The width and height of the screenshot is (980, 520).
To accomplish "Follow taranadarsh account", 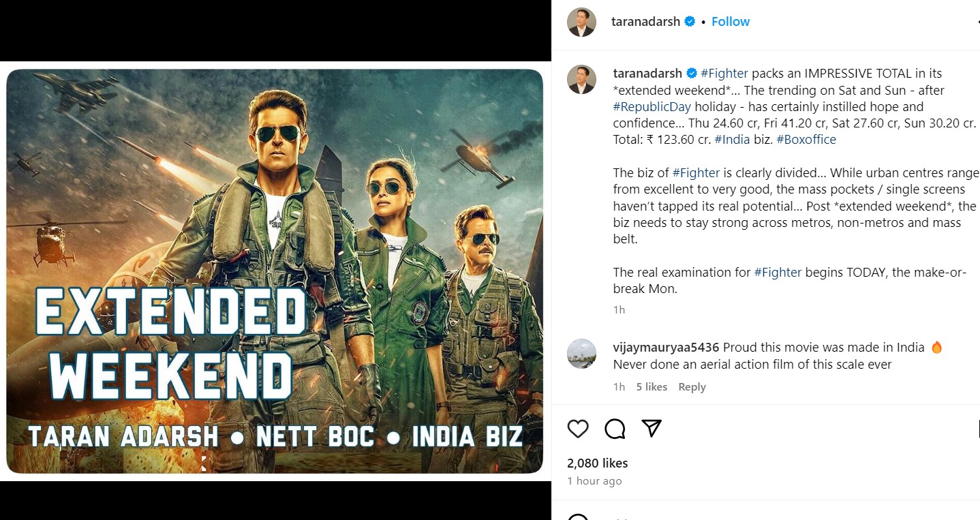I will [x=731, y=22].
